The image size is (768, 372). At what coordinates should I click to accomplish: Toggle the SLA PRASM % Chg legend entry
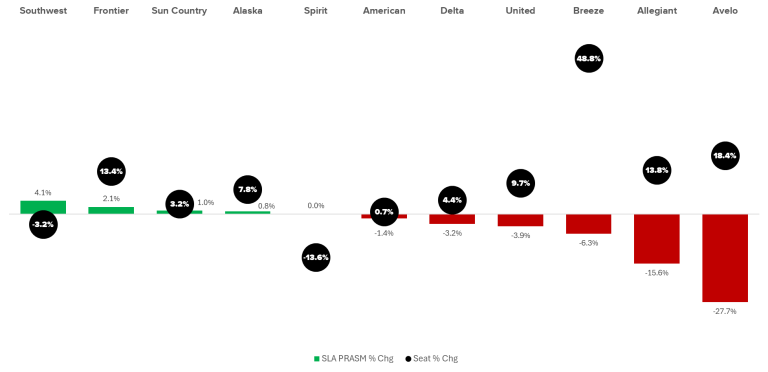click(x=354, y=358)
